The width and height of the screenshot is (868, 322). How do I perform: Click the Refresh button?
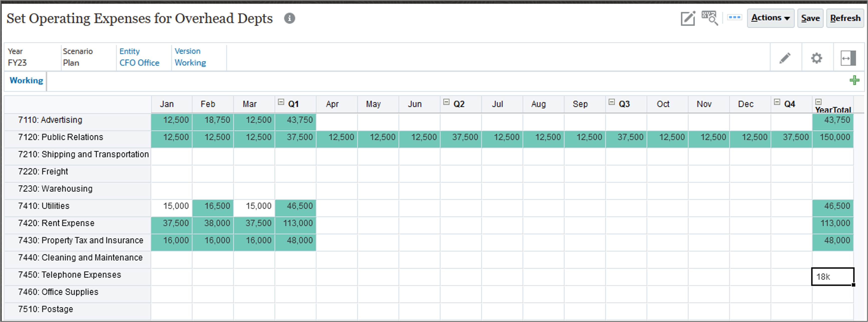click(845, 18)
